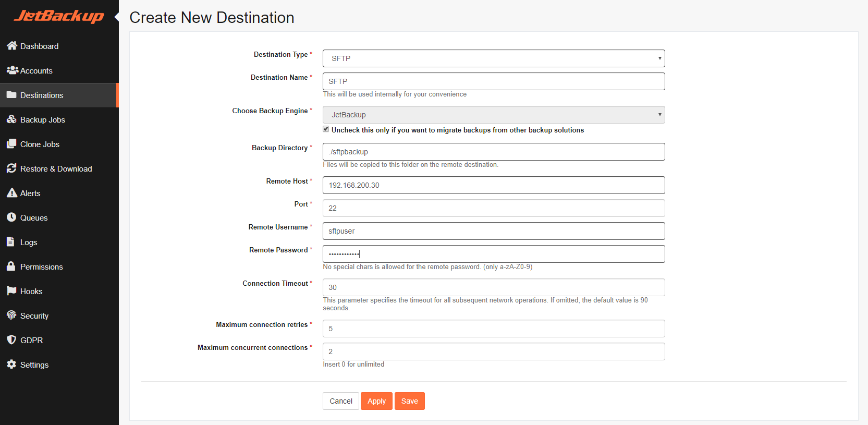Click the 'Create New Destination' heading

(x=212, y=18)
